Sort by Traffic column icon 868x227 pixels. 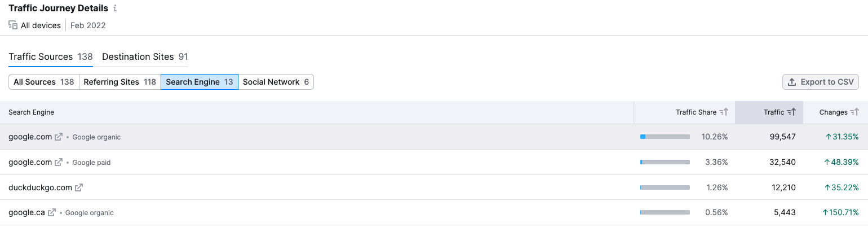pyautogui.click(x=792, y=112)
